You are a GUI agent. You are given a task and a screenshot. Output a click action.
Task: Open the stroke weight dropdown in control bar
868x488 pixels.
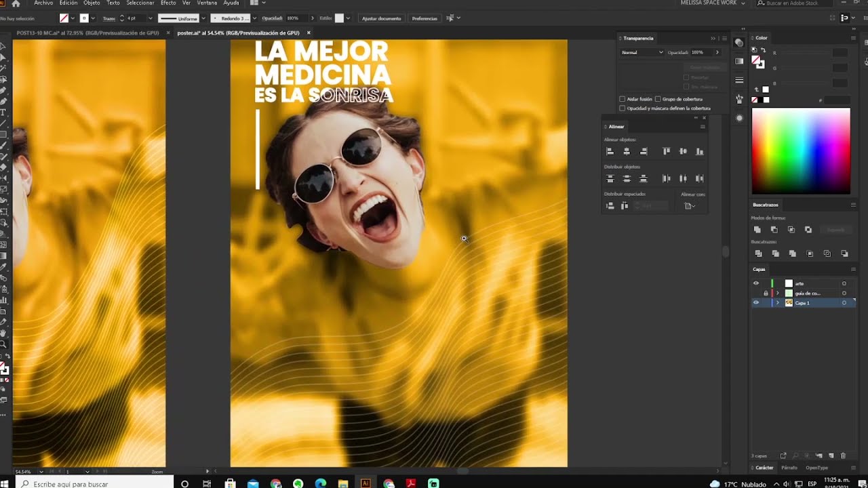(x=151, y=18)
